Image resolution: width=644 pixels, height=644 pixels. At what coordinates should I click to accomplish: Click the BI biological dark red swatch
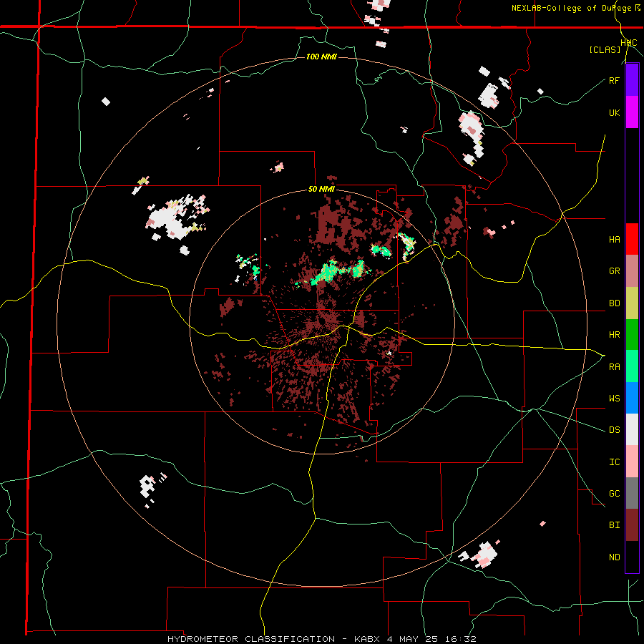point(632,525)
